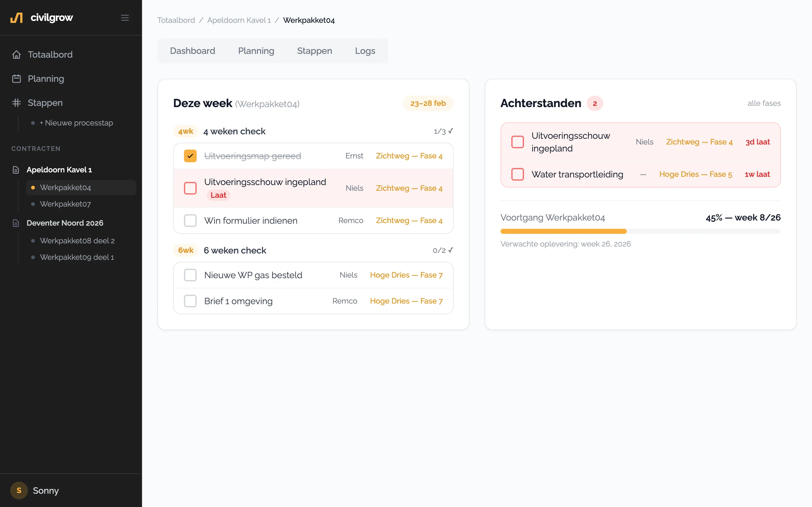The height and width of the screenshot is (507, 812).
Task: Follow the 'Zichtweg — Fase 4' link for Niels
Action: (409, 188)
